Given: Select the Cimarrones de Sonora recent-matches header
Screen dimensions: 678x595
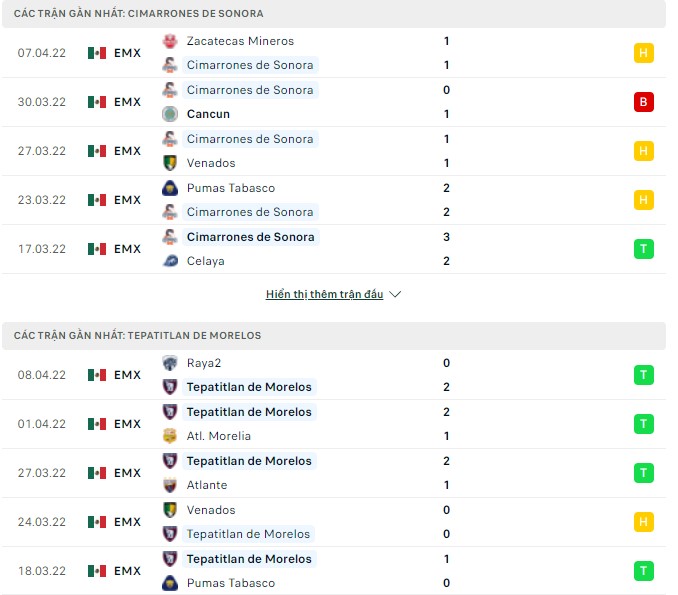Looking at the screenshot, I should click(139, 13).
